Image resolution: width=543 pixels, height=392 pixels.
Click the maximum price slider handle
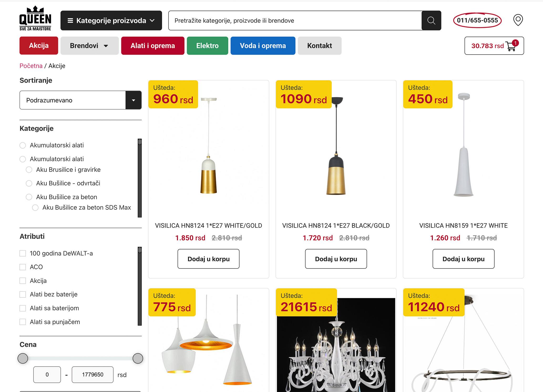pos(138,358)
